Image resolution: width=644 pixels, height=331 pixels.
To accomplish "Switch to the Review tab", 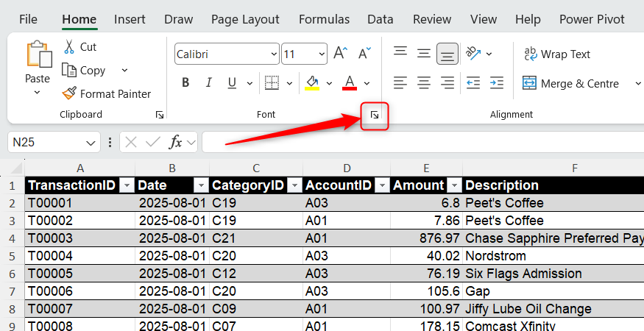I will click(x=432, y=19).
